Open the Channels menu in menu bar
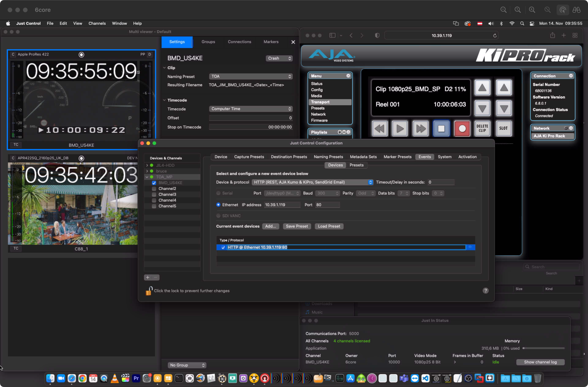The image size is (588, 387). [97, 24]
